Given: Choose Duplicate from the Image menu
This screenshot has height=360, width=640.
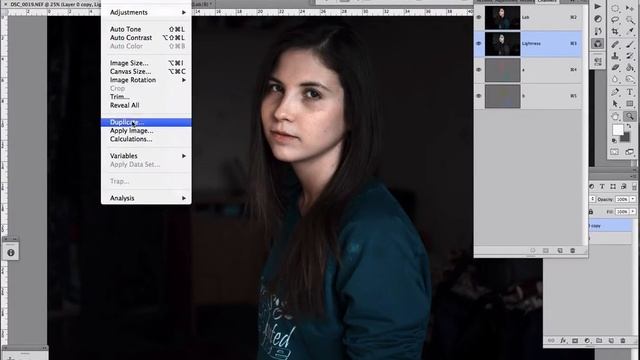Looking at the screenshot, I should tap(146, 122).
